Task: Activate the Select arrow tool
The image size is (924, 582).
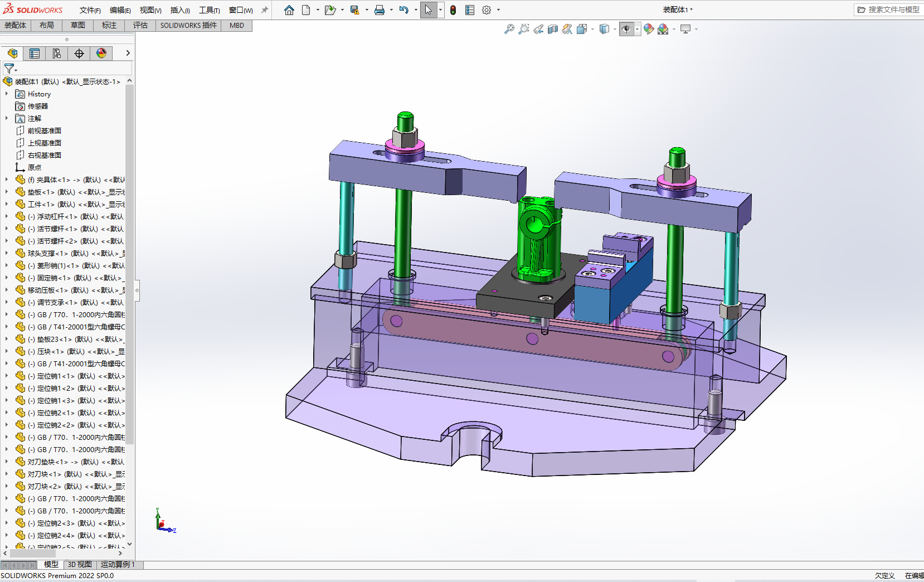Action: (x=429, y=10)
